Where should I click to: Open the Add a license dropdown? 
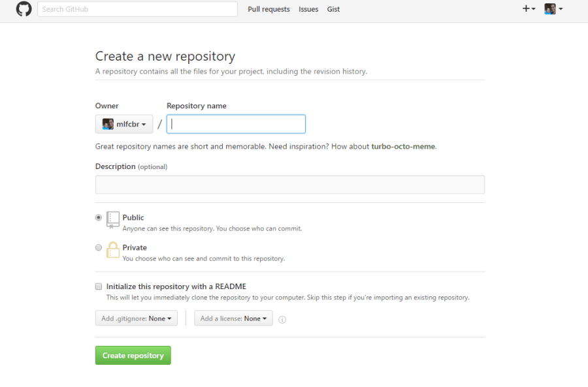tap(233, 318)
